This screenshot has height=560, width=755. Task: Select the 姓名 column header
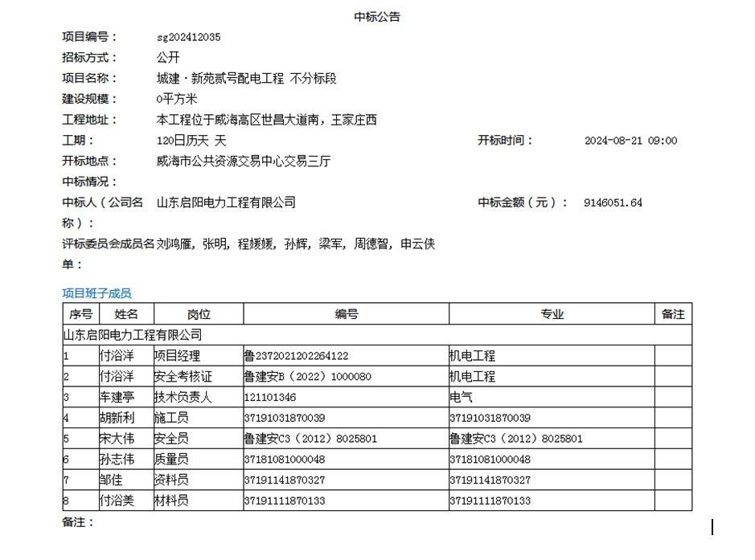[x=125, y=314]
